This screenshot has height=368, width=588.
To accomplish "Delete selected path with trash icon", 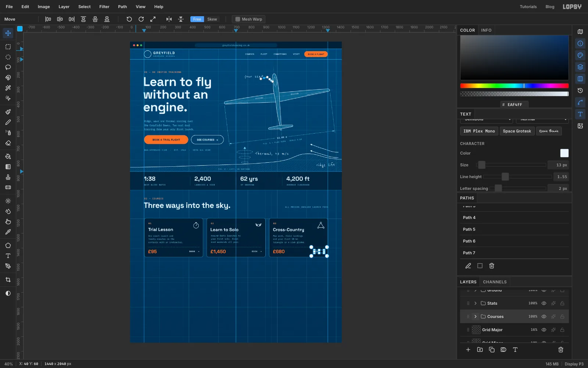I will point(492,266).
